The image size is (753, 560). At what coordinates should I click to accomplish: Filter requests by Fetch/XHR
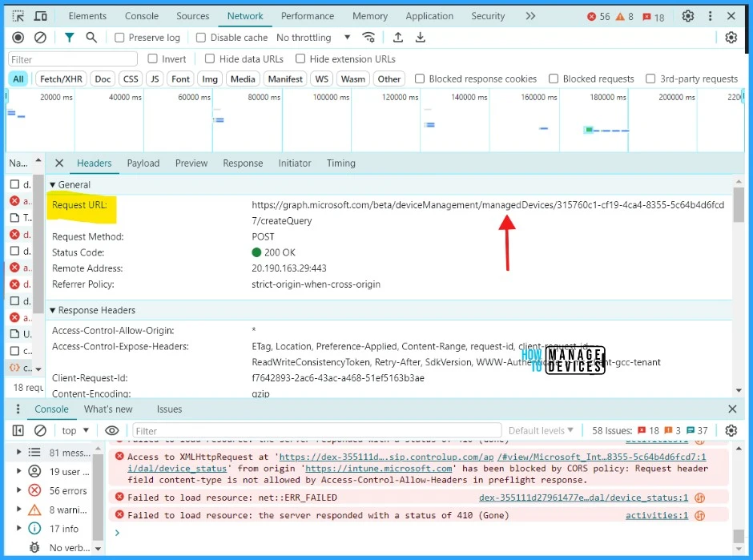tap(61, 79)
